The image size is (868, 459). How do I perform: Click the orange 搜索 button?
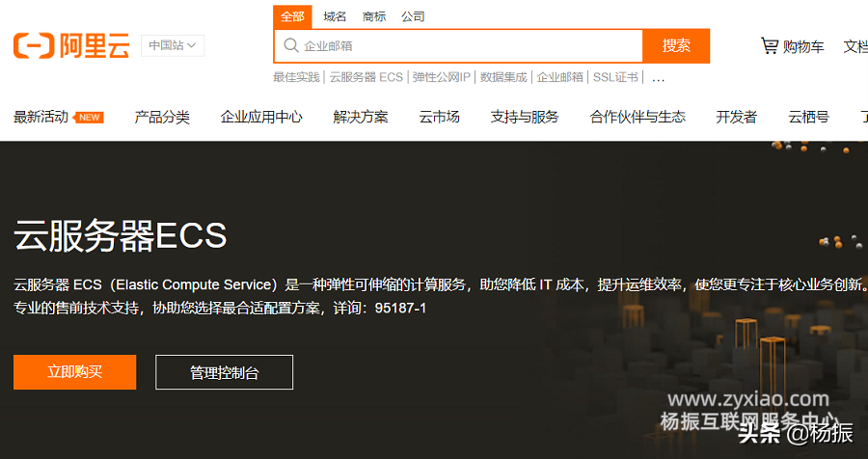(676, 45)
